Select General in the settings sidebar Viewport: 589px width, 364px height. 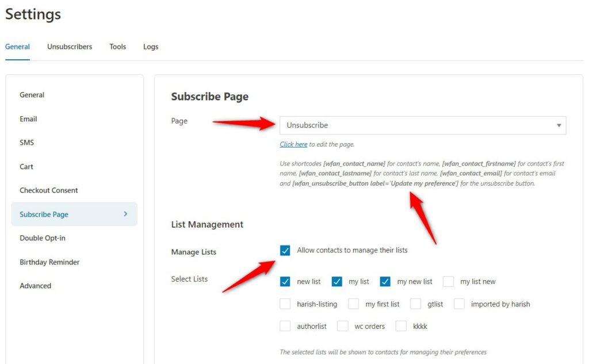[32, 95]
